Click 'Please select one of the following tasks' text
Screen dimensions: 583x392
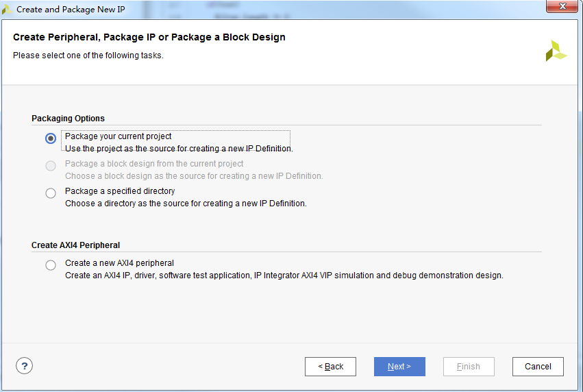coord(88,56)
